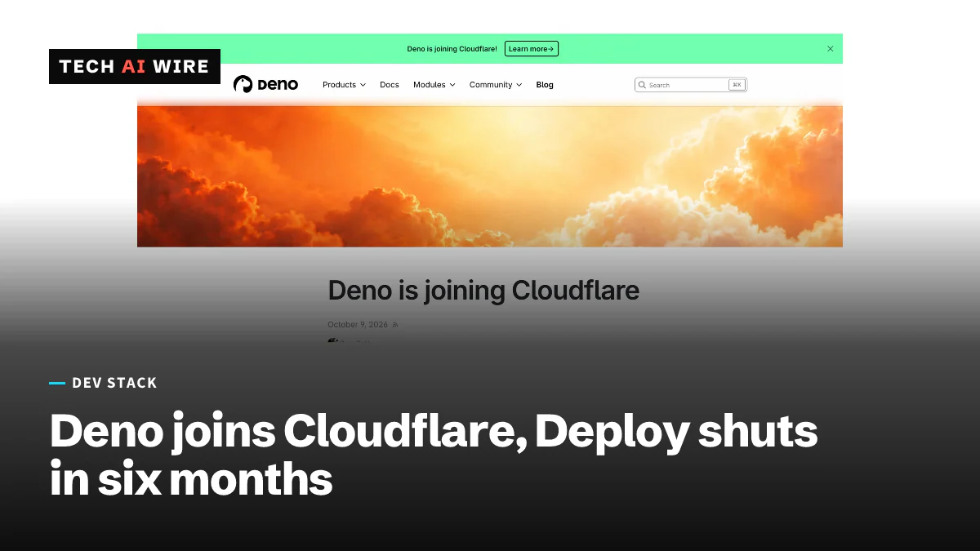This screenshot has height=551, width=980.
Task: Click the magnifier icon in search box
Action: click(x=643, y=85)
